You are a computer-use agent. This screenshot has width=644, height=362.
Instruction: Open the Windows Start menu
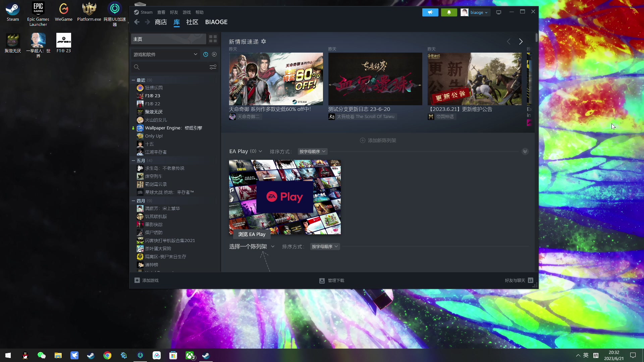point(8,355)
